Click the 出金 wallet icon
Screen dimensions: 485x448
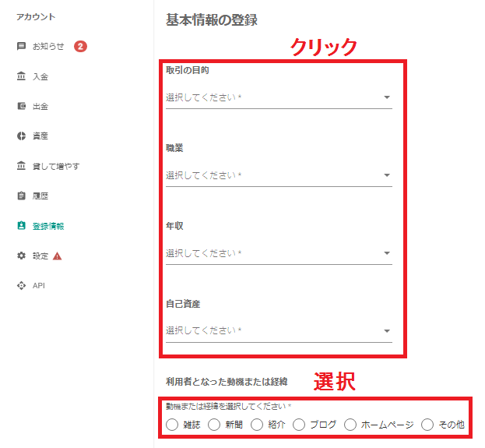pos(21,107)
